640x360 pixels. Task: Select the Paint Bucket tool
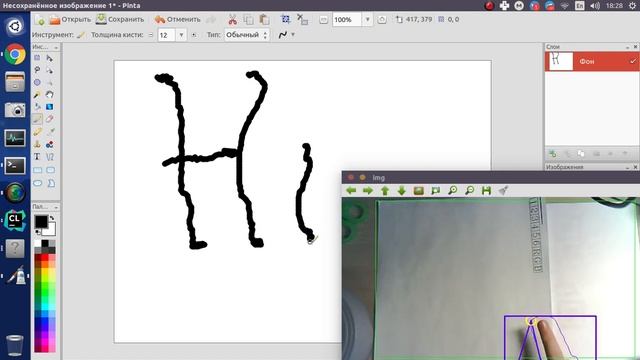click(x=37, y=107)
